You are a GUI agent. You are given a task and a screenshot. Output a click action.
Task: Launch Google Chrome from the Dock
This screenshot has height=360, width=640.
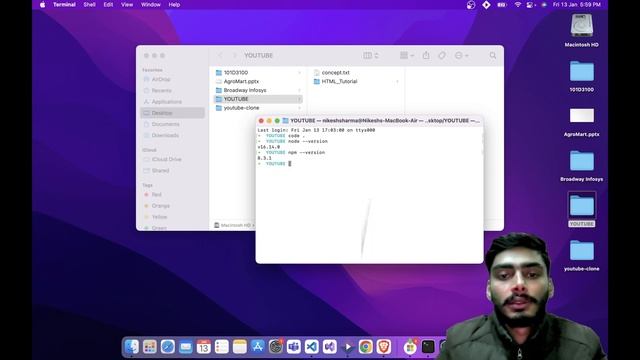coord(366,347)
